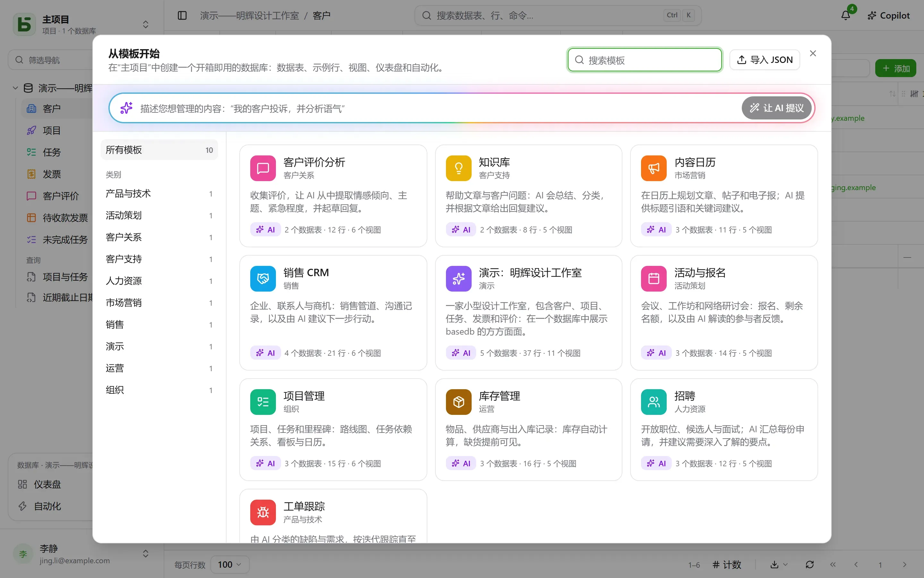Click the basedb logo icon
The height and width of the screenshot is (578, 924).
pos(24,24)
